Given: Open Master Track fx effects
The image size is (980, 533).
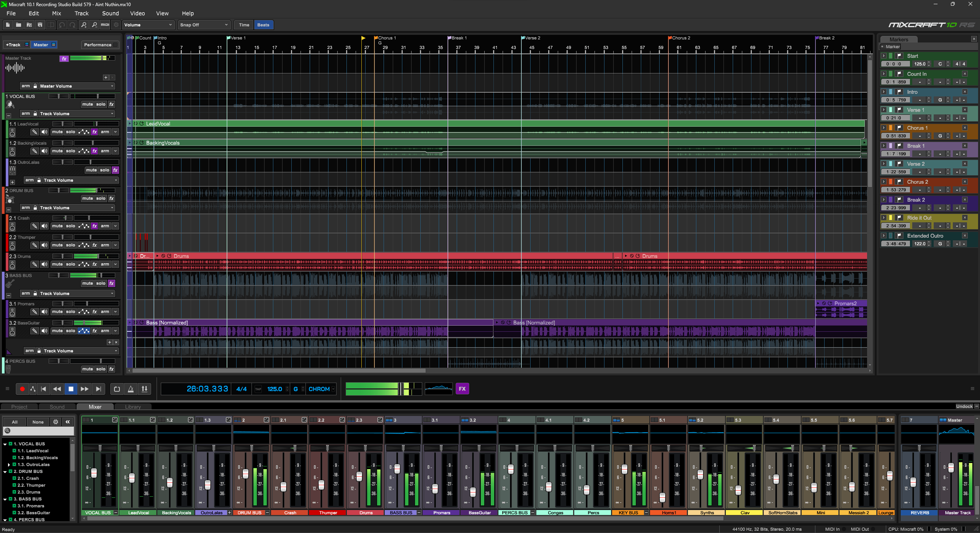Looking at the screenshot, I should coord(64,59).
